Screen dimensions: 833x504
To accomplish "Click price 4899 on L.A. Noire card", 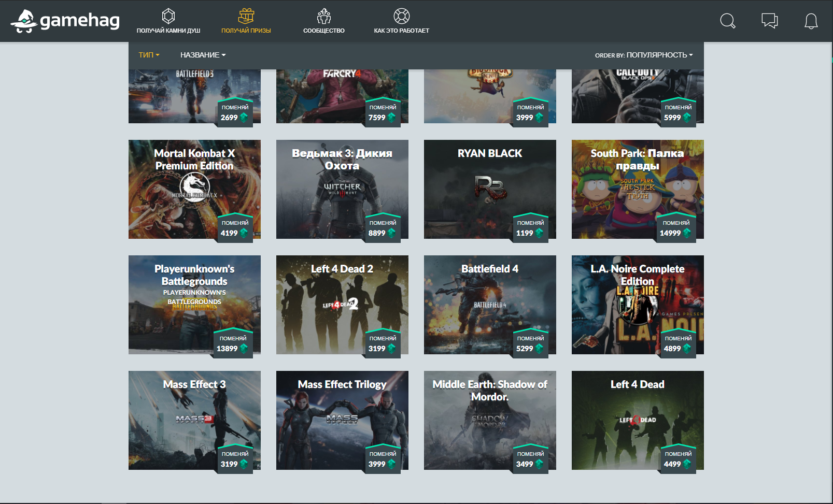I will point(672,349).
